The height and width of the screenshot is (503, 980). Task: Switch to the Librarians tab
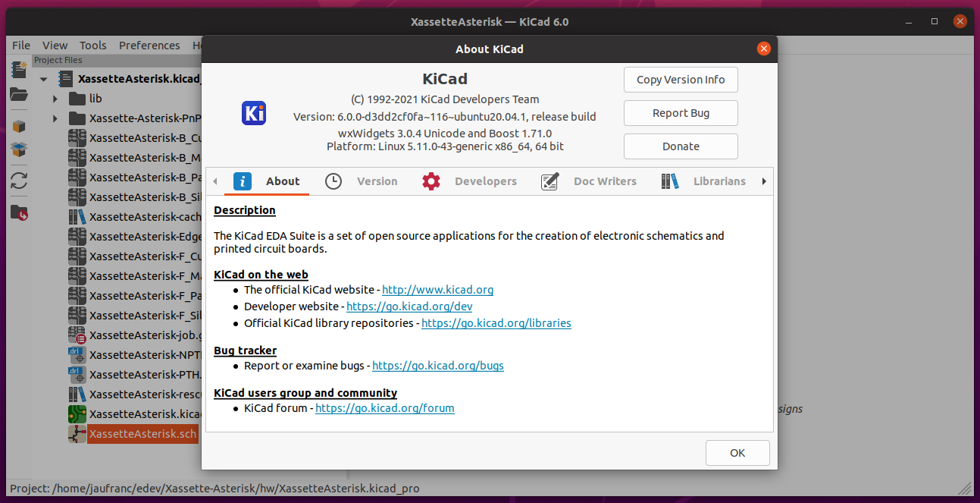click(x=703, y=181)
